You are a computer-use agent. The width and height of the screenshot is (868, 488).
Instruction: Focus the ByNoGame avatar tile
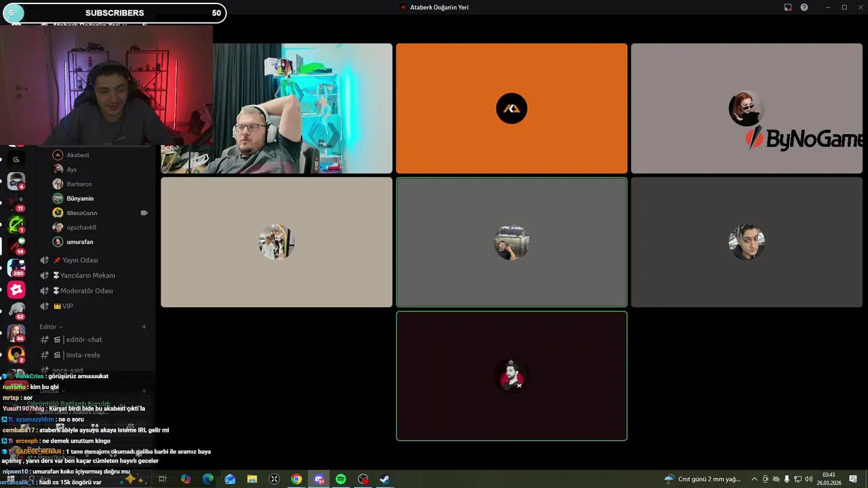[x=747, y=108]
